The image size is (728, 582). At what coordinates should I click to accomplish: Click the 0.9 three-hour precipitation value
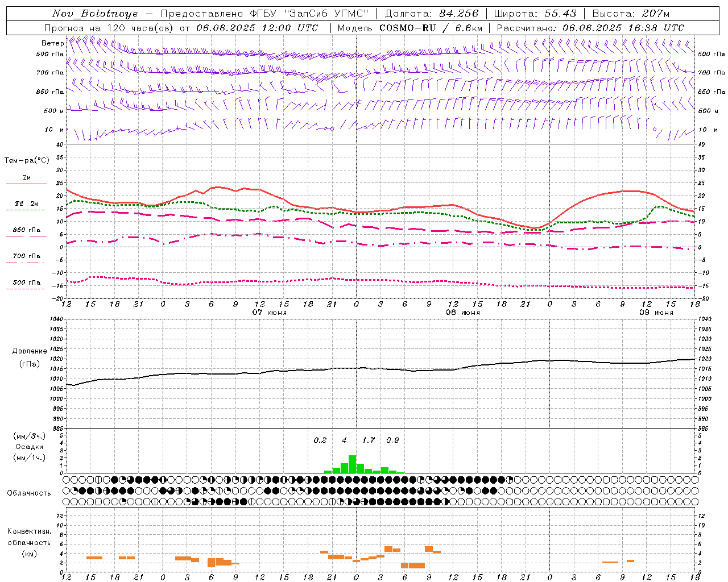click(392, 440)
